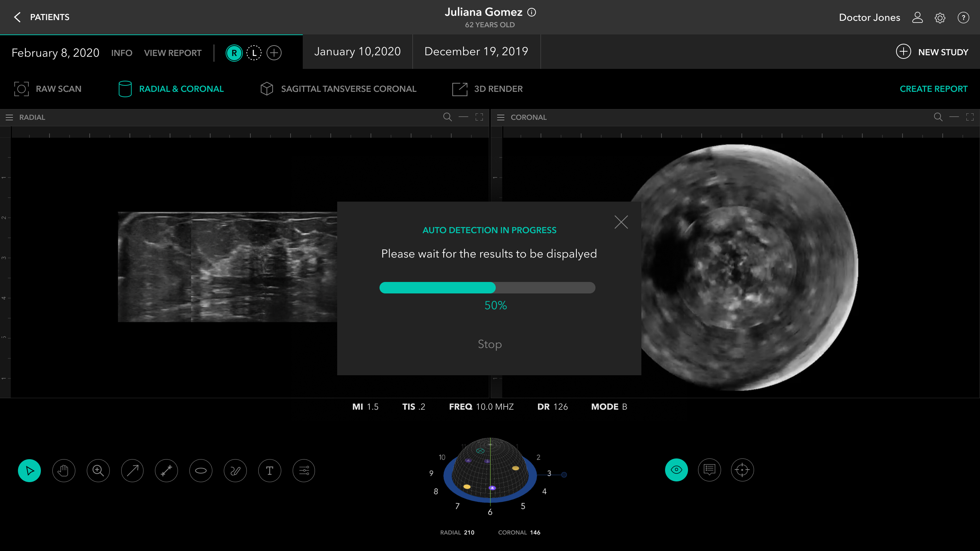Select the hand pan tool

coord(63,471)
